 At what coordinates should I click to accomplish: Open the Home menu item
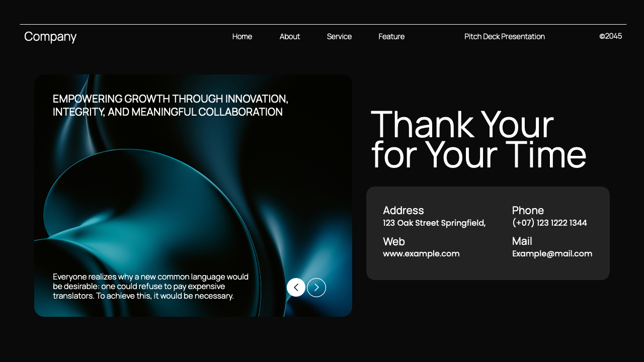point(242,37)
